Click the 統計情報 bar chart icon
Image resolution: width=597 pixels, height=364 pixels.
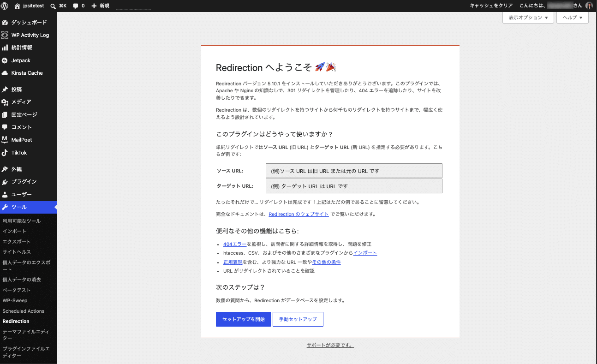pos(5,48)
